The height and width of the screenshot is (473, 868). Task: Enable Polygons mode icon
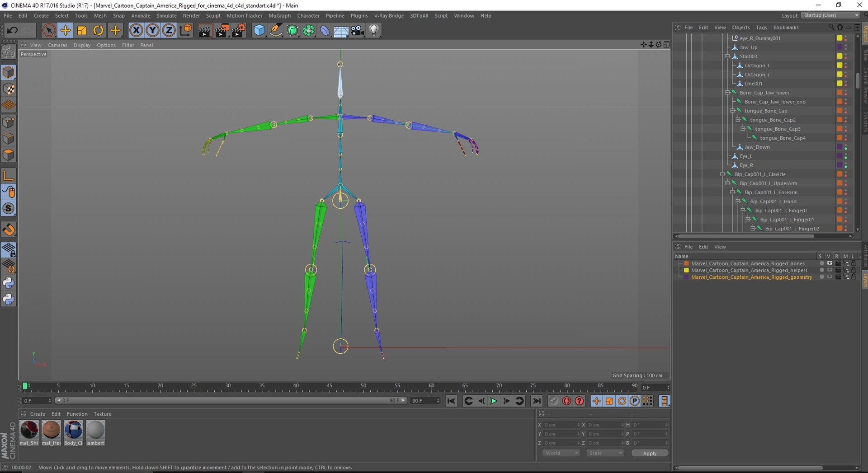(9, 155)
